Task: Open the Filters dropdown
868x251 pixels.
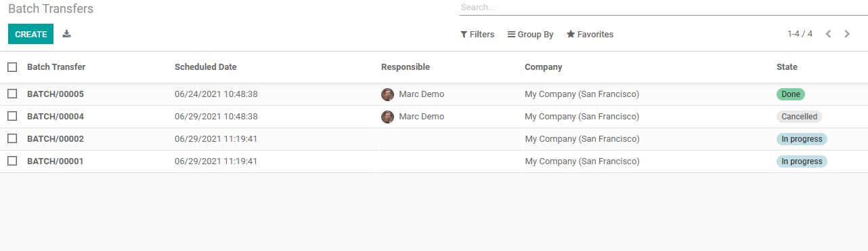Action: pos(477,35)
